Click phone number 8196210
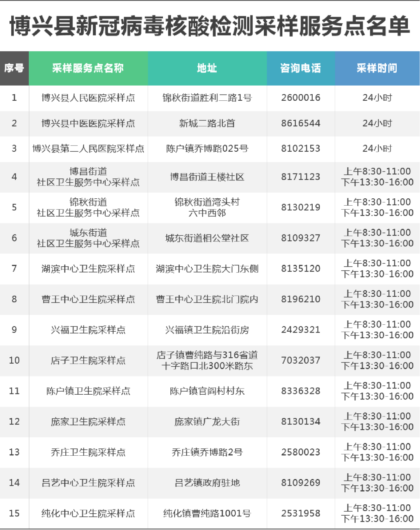This screenshot has width=420, height=530. pos(301,299)
